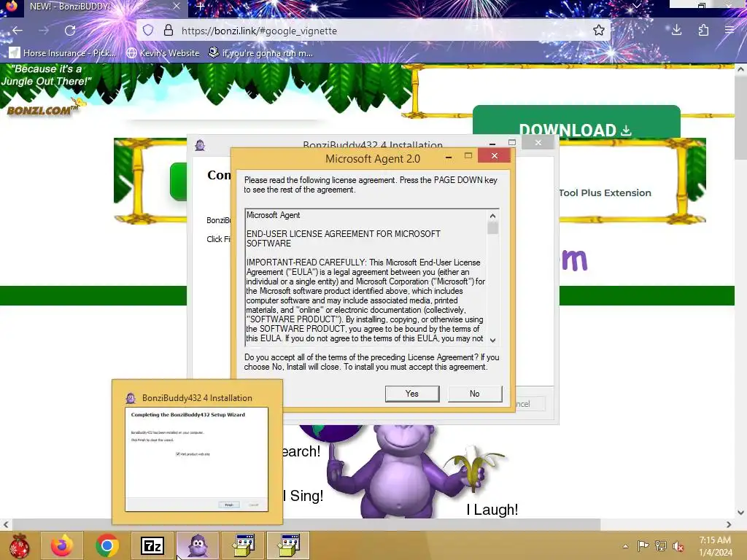Screen dimensions: 747x560
Task: Click Yes to accept the license agreement
Action: click(x=412, y=394)
